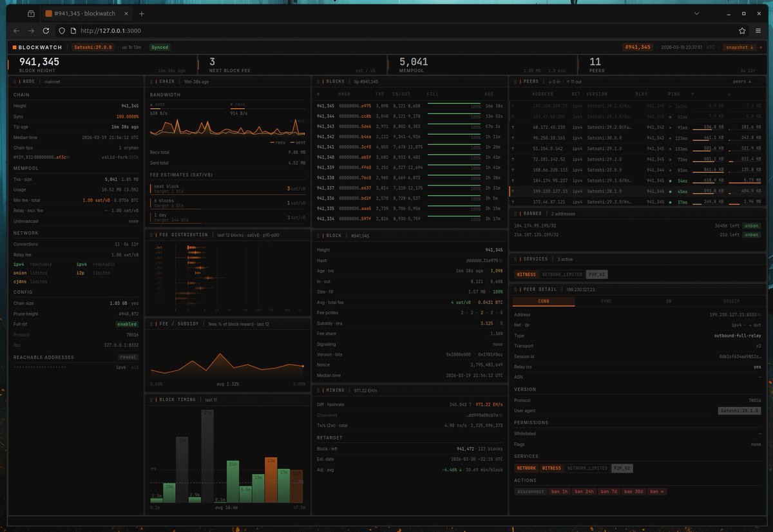Switch to the SYNC peer detail tab
The image size is (773, 532).
(606, 301)
